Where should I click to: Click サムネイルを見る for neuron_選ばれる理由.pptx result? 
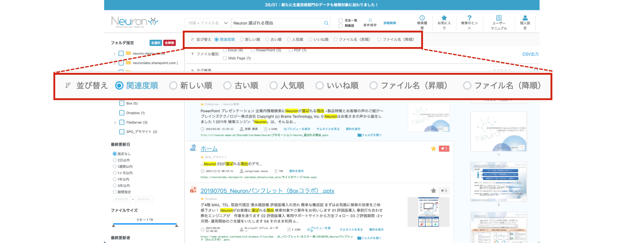click(x=328, y=129)
